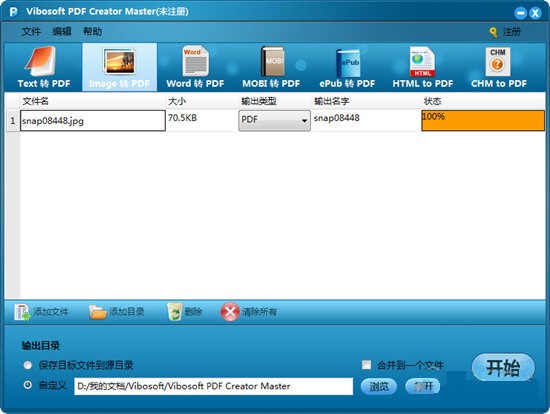The image size is (550, 414).
Task: Switch to CHM to PDF mode
Action: tap(499, 67)
